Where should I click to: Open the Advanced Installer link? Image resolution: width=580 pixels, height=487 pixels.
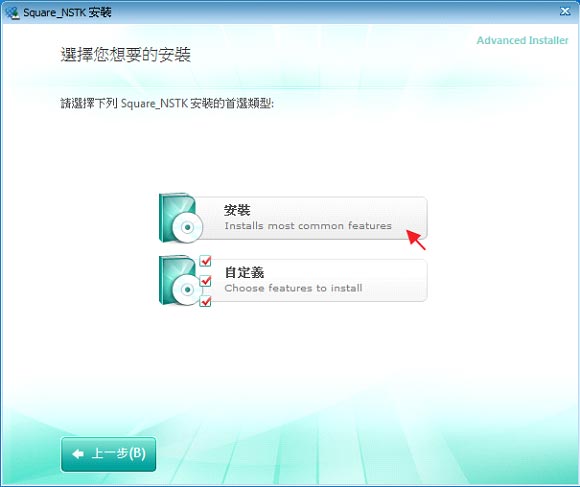click(522, 40)
